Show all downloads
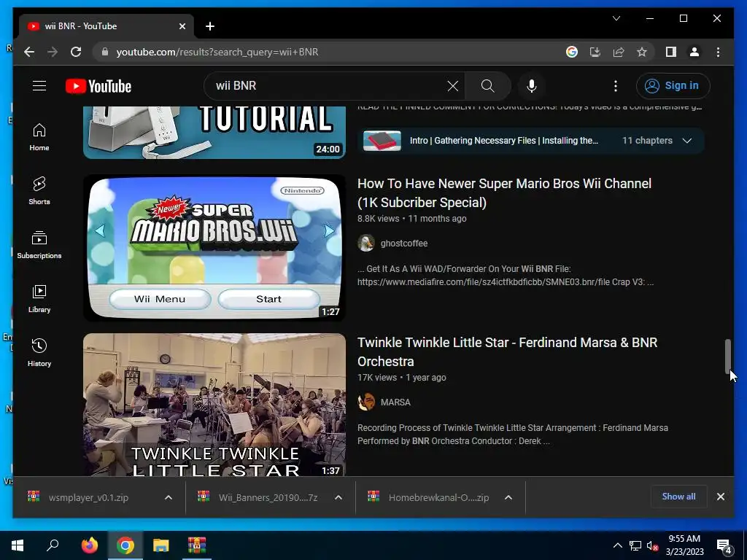Viewport: 747px width, 560px height. point(678,496)
